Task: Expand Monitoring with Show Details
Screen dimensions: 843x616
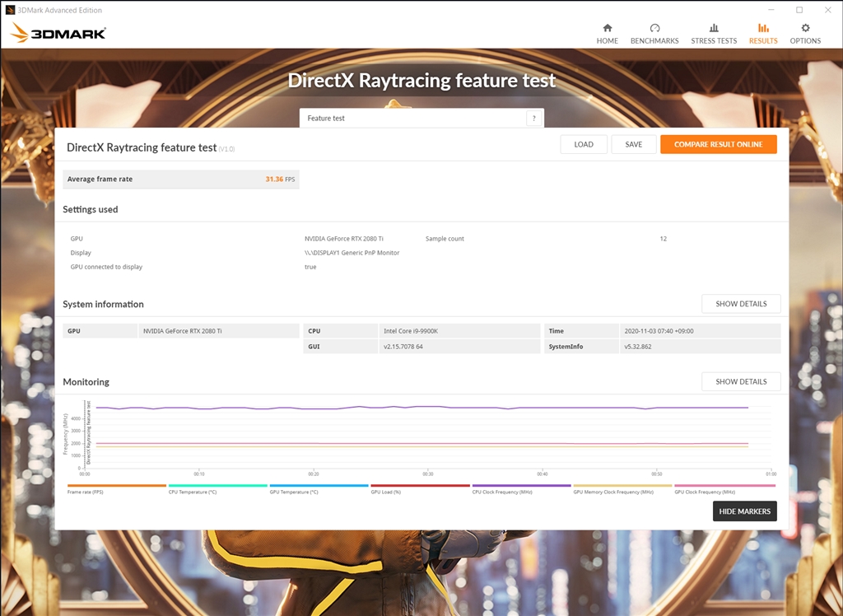Action: (741, 382)
